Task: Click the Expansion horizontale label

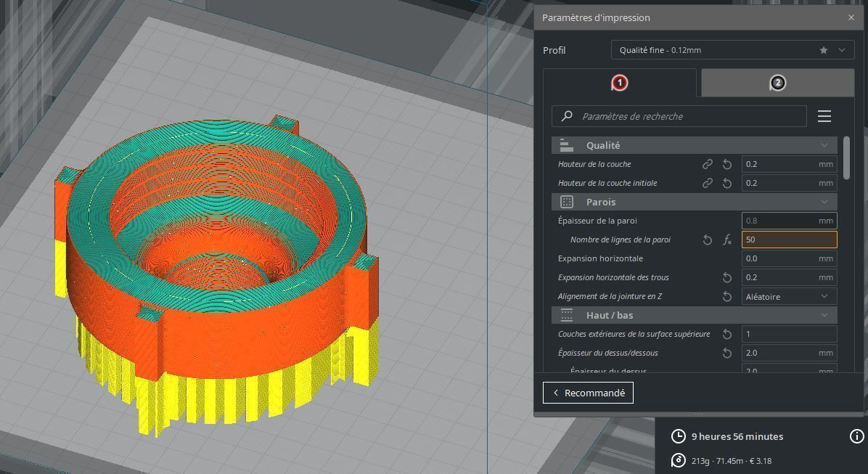Action: [x=601, y=258]
